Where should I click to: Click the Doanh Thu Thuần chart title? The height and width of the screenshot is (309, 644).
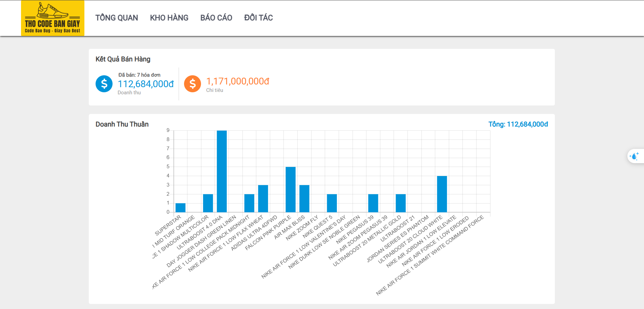click(x=122, y=124)
